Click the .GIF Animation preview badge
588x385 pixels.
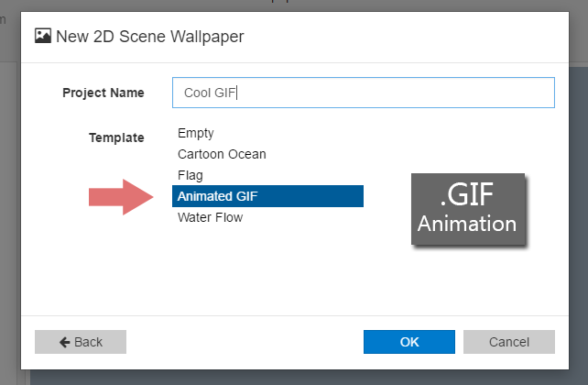(467, 210)
